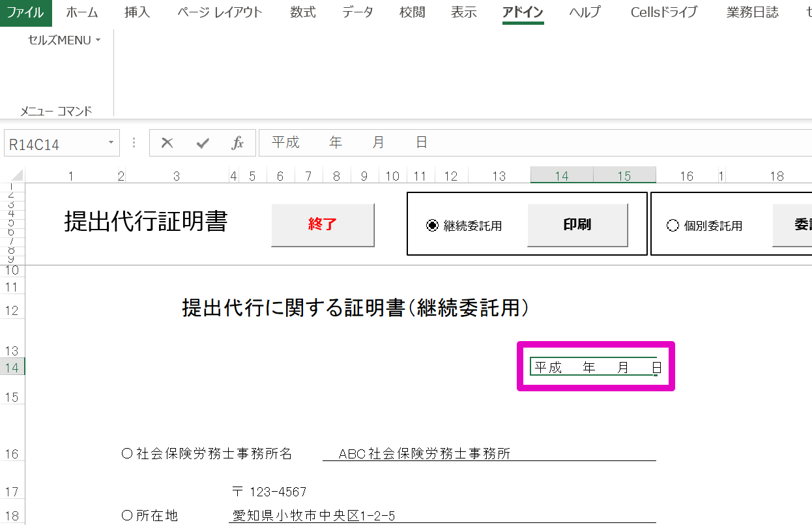Open the データ ribbon tab
Viewport: 812px width, 525px height.
tap(358, 12)
